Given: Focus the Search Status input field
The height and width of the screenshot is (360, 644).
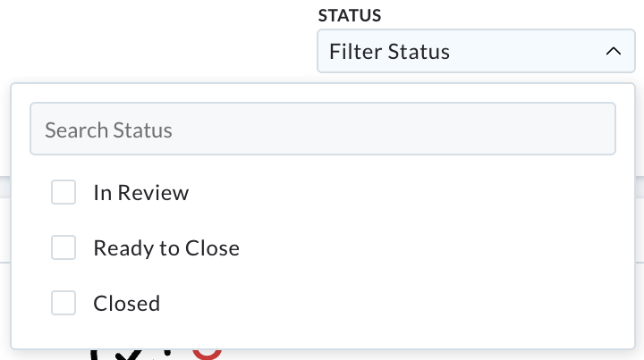Looking at the screenshot, I should point(323,129).
